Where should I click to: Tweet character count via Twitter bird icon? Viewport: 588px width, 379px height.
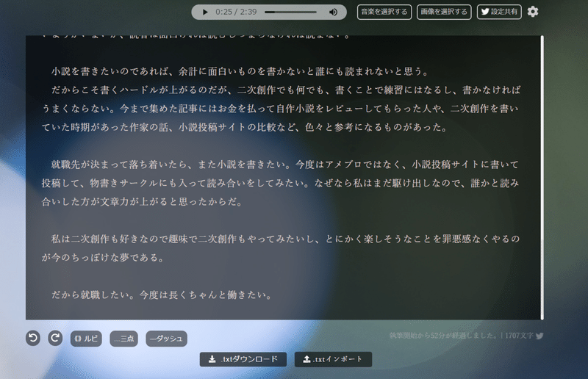tap(539, 336)
